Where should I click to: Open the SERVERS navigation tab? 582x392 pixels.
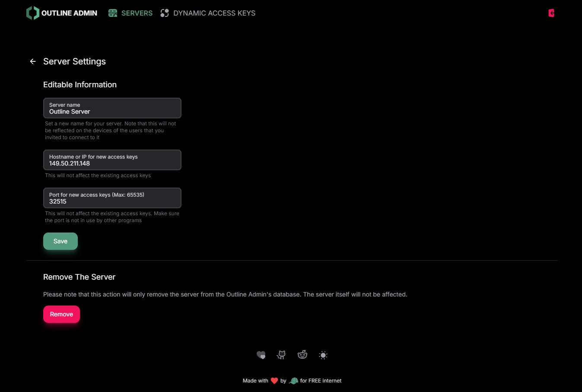(130, 13)
